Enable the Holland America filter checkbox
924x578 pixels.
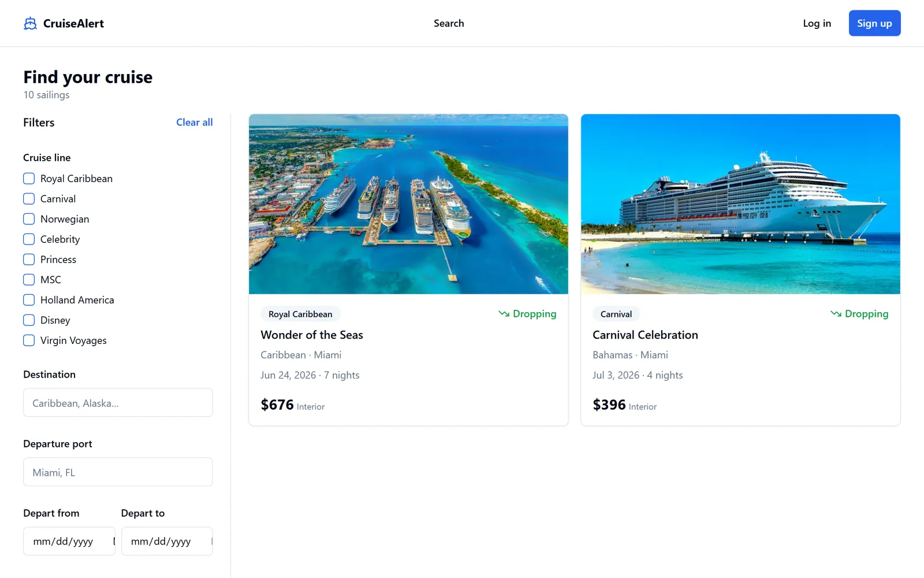tap(29, 300)
